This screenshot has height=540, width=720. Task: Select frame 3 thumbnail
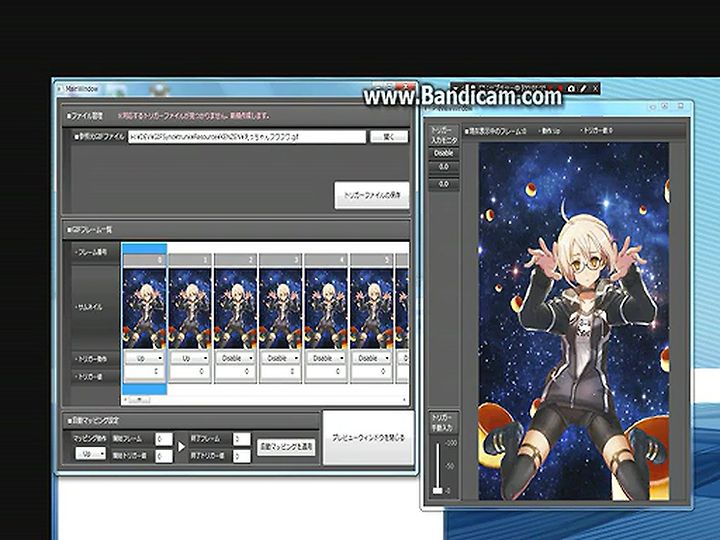281,309
